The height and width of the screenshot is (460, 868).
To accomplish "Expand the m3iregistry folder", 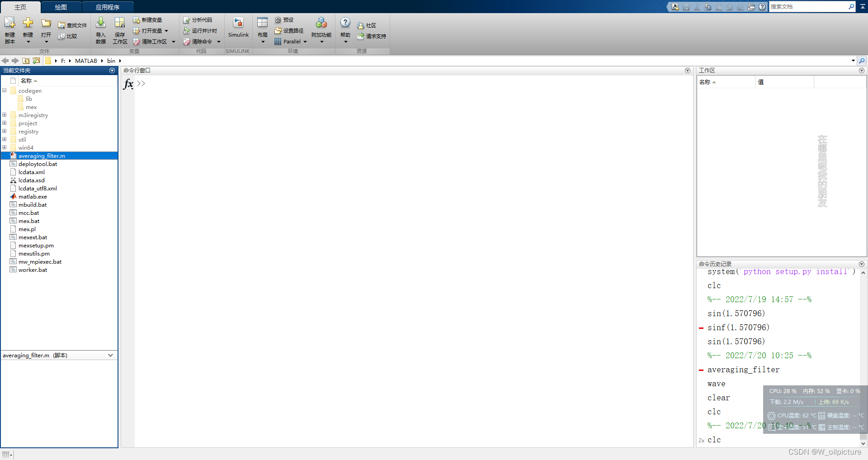I will click(5, 115).
